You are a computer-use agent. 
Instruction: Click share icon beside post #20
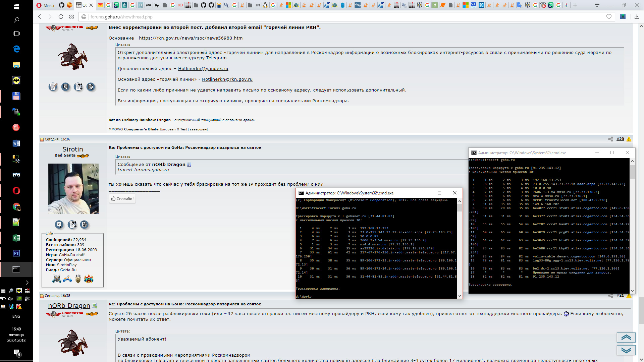click(x=610, y=139)
